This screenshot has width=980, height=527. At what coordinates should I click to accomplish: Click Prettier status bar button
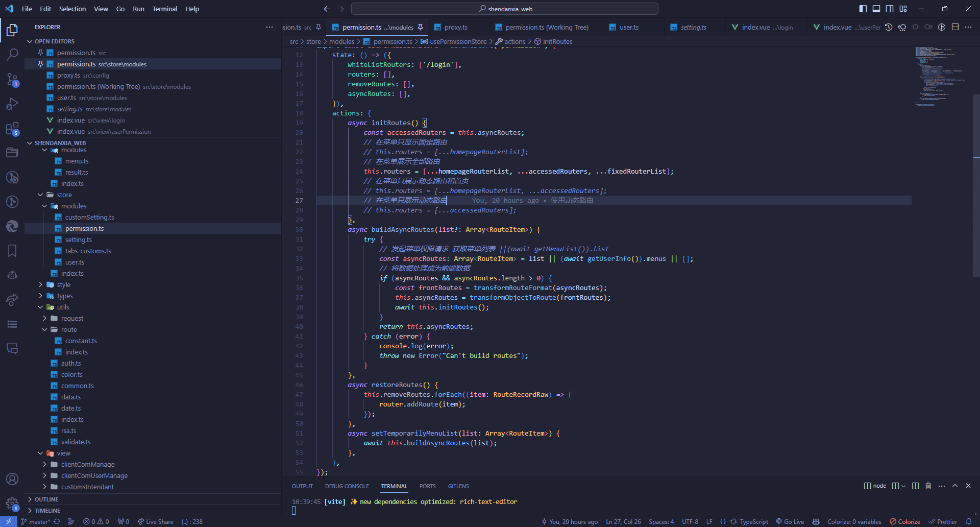click(943, 521)
